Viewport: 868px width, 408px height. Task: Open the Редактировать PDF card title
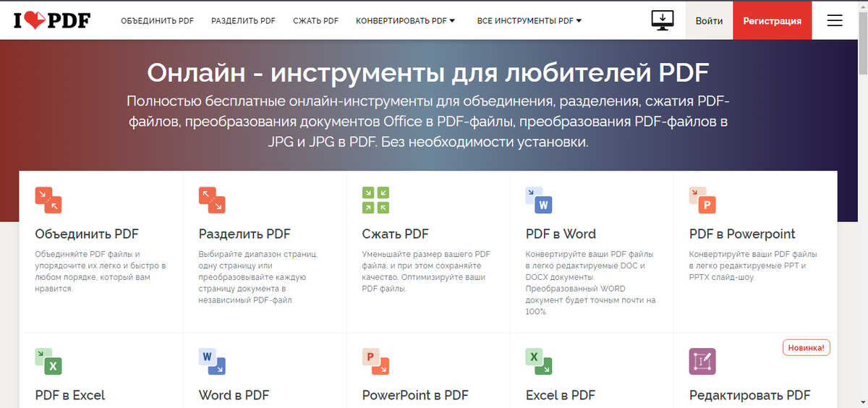click(x=749, y=395)
